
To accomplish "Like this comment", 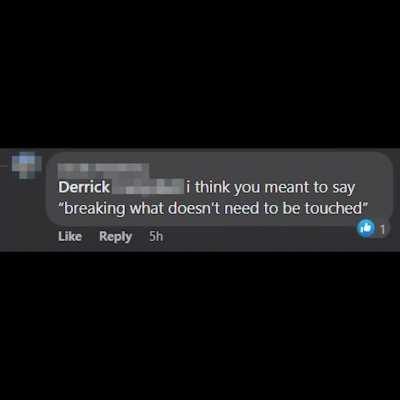I will (x=70, y=236).
